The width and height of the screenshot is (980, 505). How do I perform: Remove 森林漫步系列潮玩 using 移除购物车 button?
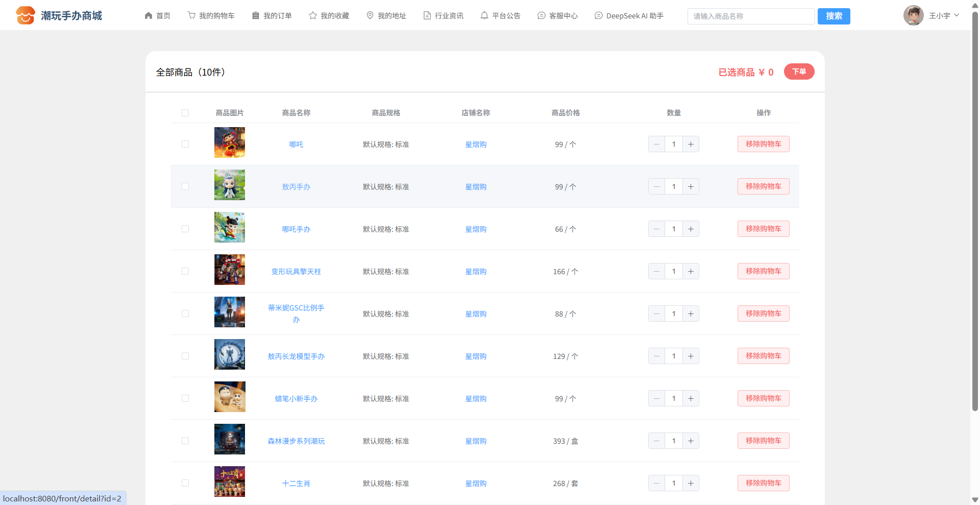coord(763,441)
